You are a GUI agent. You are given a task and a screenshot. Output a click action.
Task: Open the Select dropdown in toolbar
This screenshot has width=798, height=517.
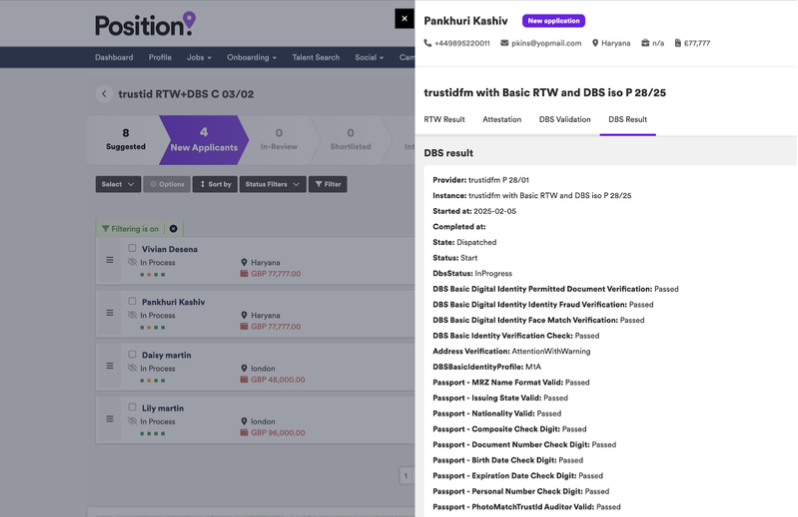[x=118, y=184]
